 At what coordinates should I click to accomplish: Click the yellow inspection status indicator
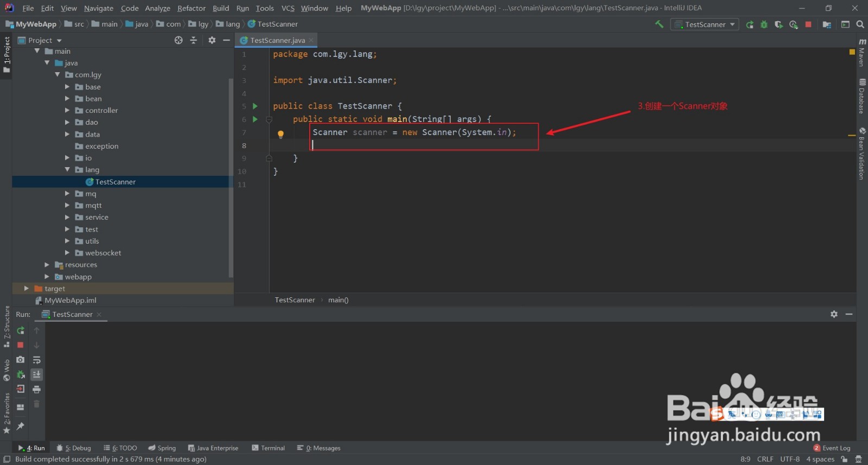[x=852, y=52]
